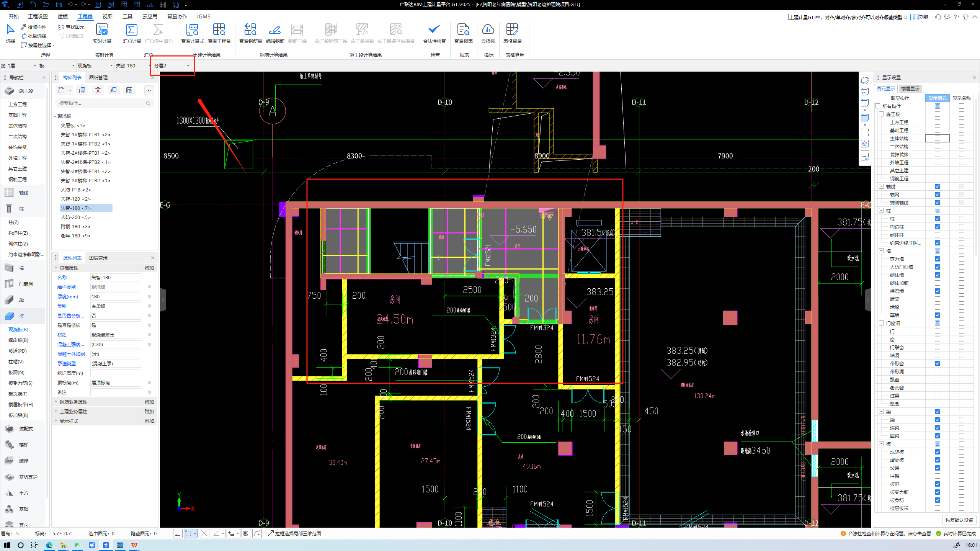Select 板受力筋(S) in navigation
Screen dimensions: 980x551
pos(21,383)
